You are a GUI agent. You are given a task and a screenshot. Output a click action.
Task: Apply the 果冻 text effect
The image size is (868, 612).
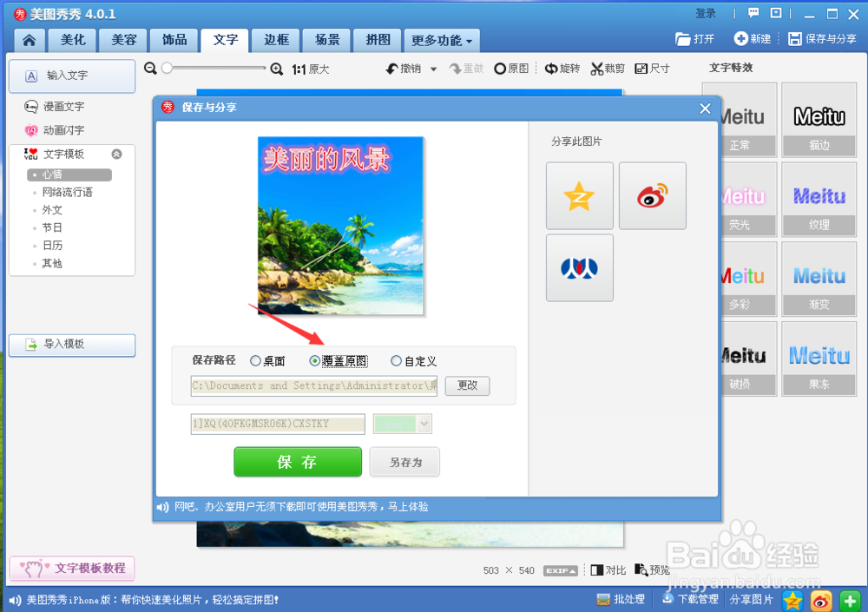(819, 359)
